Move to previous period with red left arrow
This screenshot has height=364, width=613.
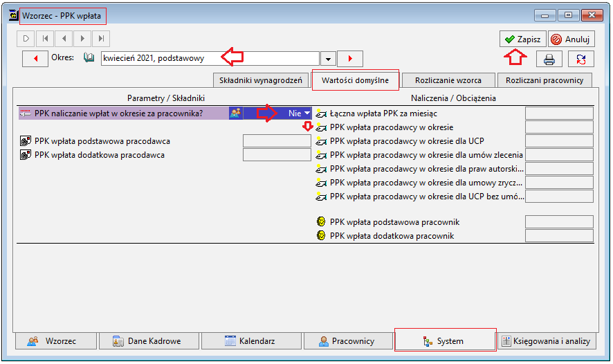(x=35, y=59)
